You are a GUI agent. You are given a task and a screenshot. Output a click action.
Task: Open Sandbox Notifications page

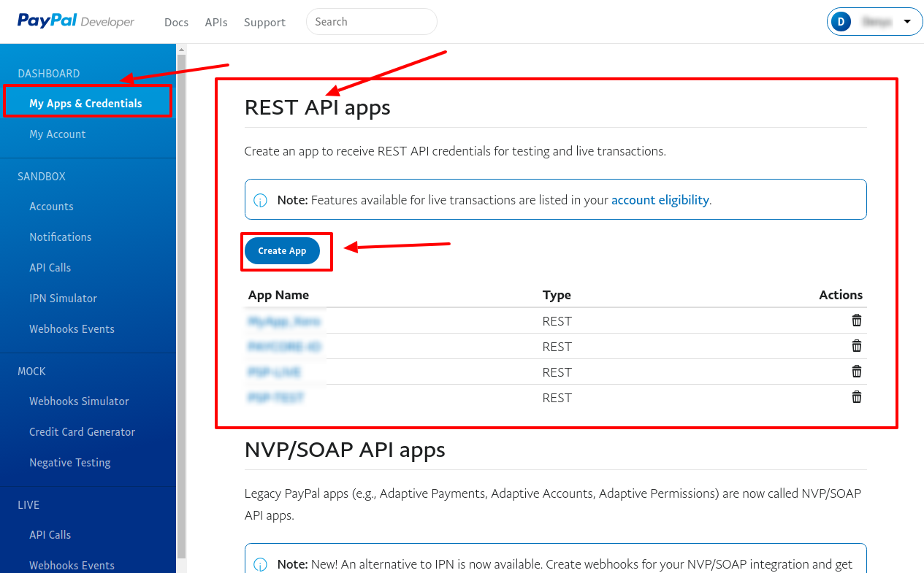point(61,237)
